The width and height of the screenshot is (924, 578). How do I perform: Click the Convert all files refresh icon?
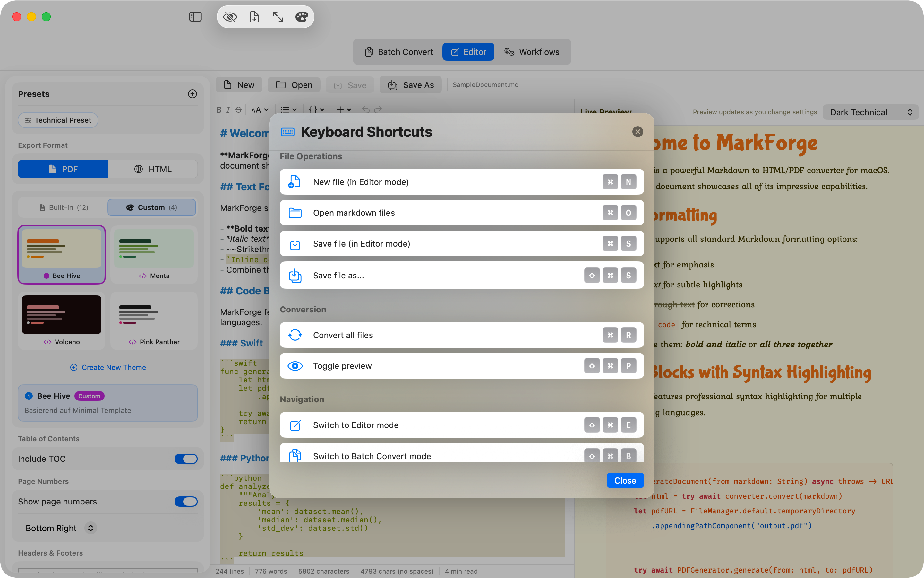point(295,335)
